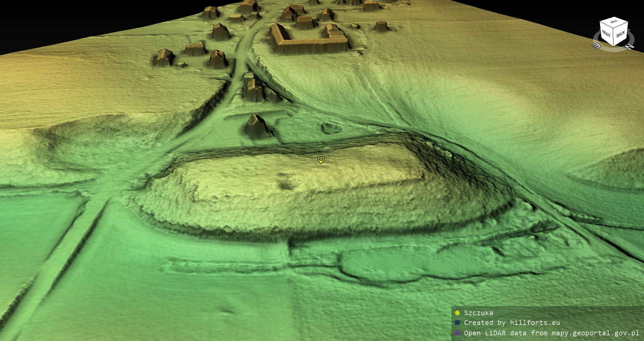The height and width of the screenshot is (341, 644).
Task: Click dark blue square beside hillforts.eu credit
Action: pyautogui.click(x=457, y=323)
